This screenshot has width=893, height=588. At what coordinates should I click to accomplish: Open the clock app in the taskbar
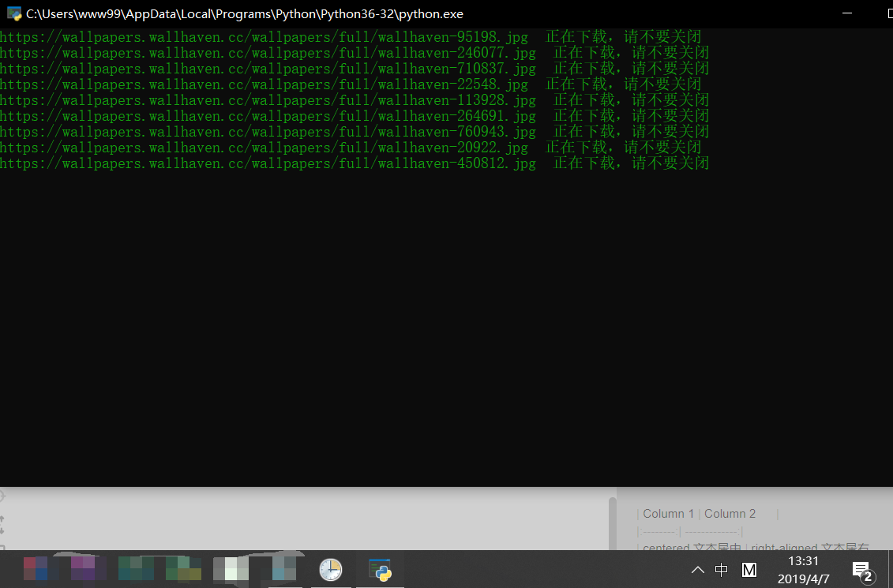point(330,569)
